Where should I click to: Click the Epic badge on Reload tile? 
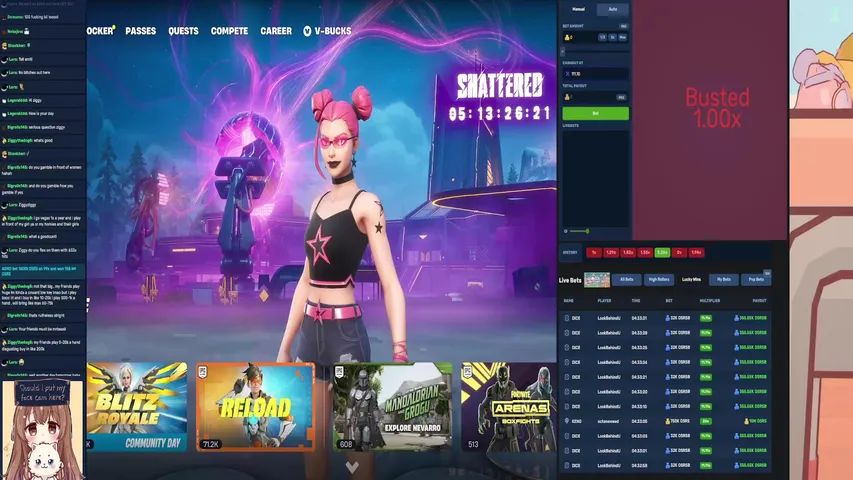202,372
